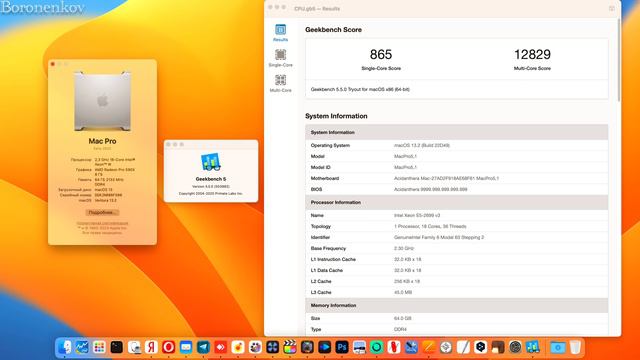Image resolution: width=640 pixels, height=360 pixels.
Task: Select the processor Name row Intel Xeon E5-2699 v3
Action: tap(457, 215)
